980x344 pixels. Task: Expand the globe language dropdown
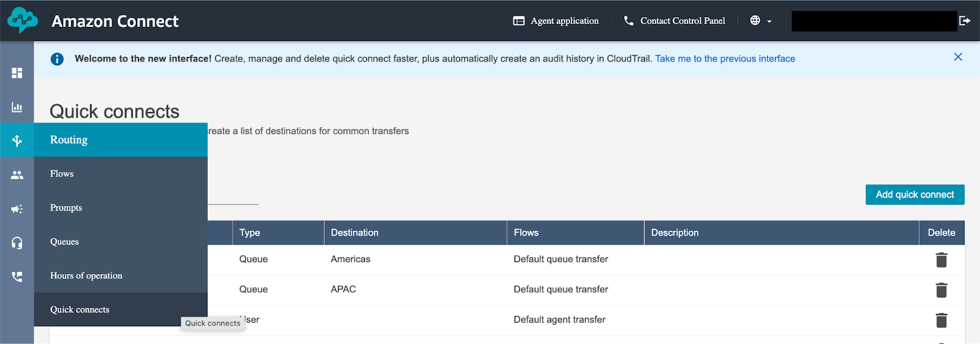click(761, 21)
